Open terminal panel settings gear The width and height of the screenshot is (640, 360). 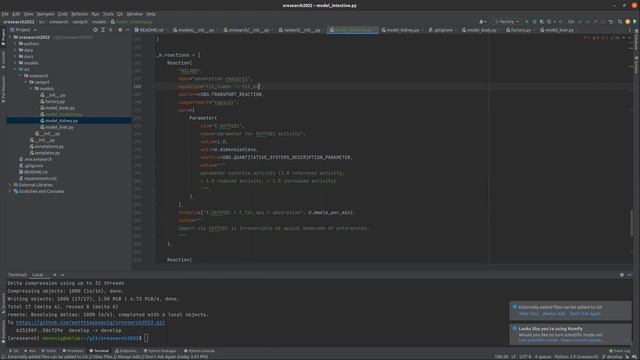pos(622,275)
